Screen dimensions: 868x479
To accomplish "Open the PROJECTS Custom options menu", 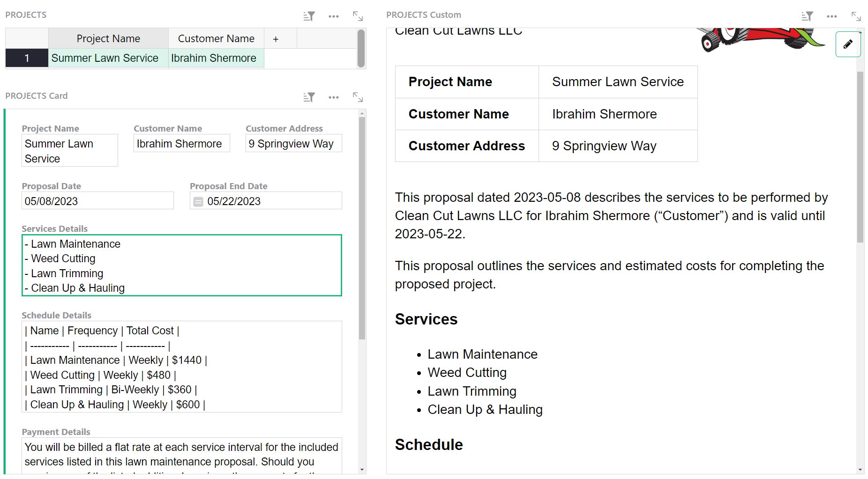I will (831, 16).
